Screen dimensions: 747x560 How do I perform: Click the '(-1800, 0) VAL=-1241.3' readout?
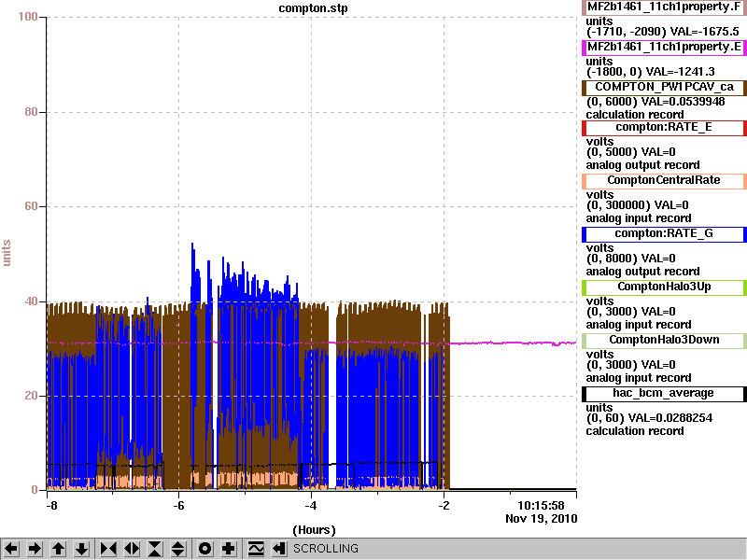click(651, 72)
